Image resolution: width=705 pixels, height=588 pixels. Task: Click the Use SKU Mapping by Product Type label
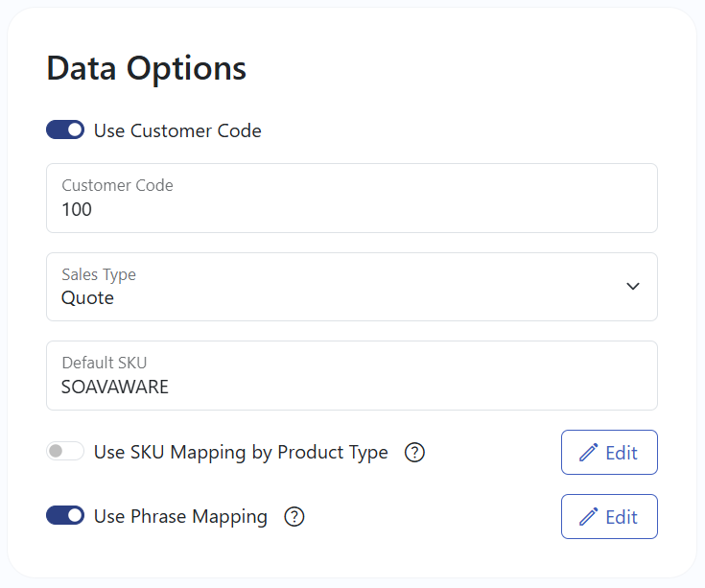(x=241, y=452)
